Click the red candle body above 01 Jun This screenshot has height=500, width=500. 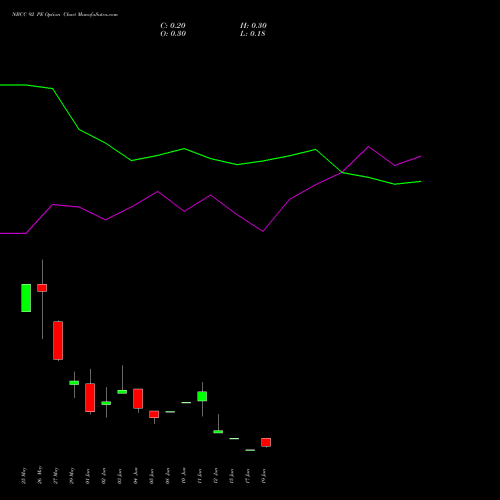(x=90, y=398)
